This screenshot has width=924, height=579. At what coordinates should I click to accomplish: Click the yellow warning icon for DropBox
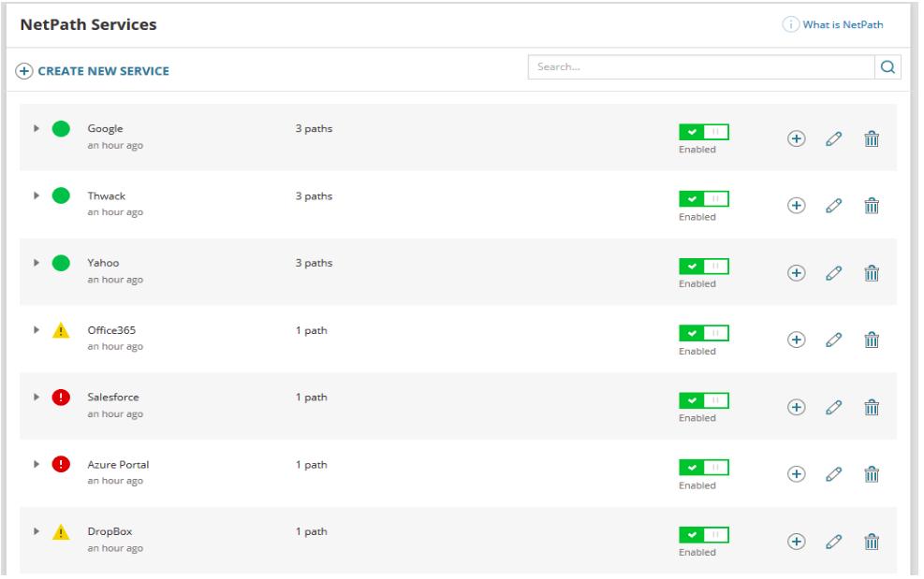coord(61,532)
